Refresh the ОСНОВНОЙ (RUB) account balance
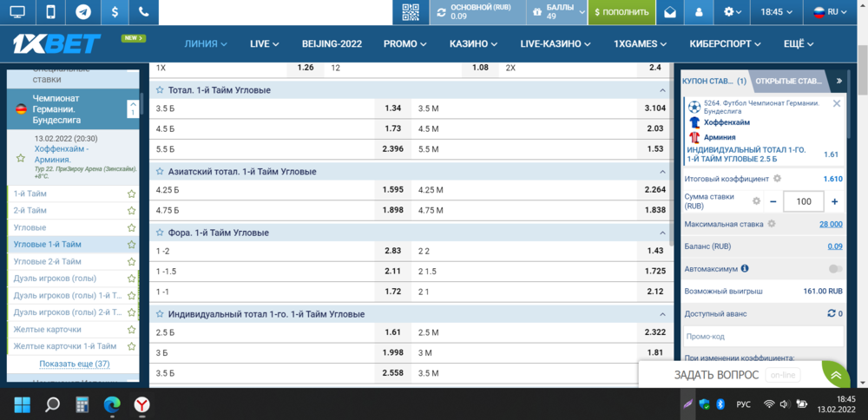Image resolution: width=868 pixels, height=420 pixels. pos(441,12)
